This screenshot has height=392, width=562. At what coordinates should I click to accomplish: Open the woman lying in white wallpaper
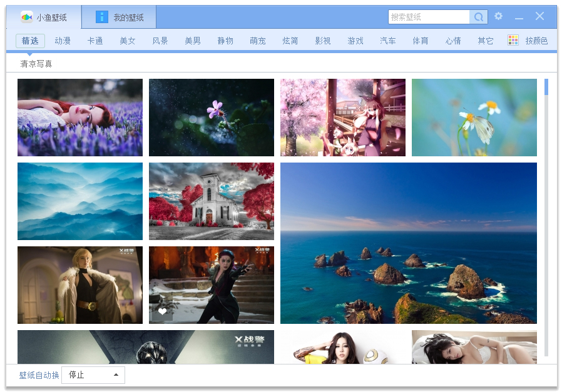pyautogui.click(x=474, y=347)
